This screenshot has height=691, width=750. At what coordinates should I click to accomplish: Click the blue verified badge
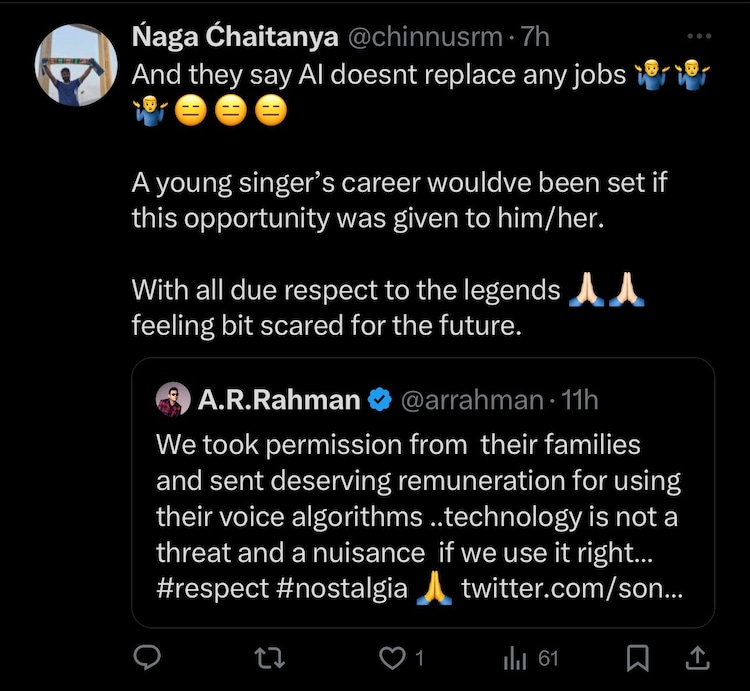tap(380, 401)
